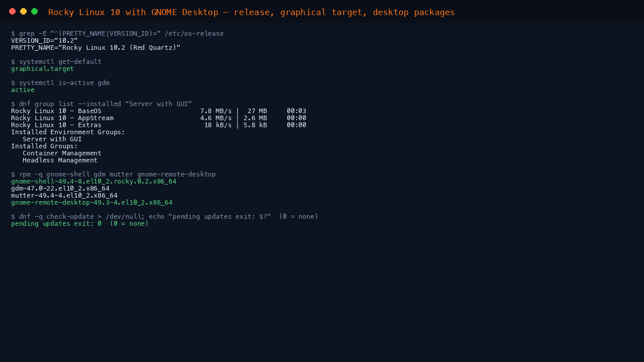Click the "Rocky Linux 10 - BaseOS" repo line
Image resolution: width=644 pixels, height=362 pixels.
coord(158,111)
